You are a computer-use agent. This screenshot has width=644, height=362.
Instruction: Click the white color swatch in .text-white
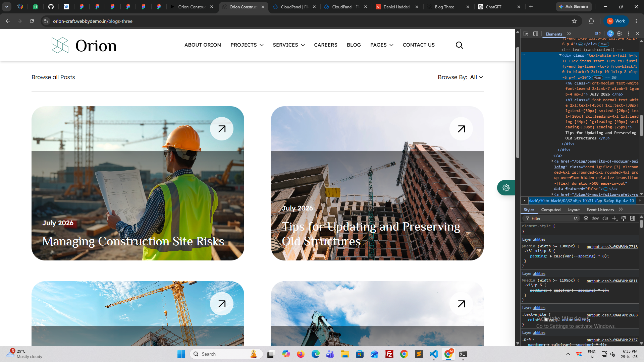pyautogui.click(x=546, y=320)
